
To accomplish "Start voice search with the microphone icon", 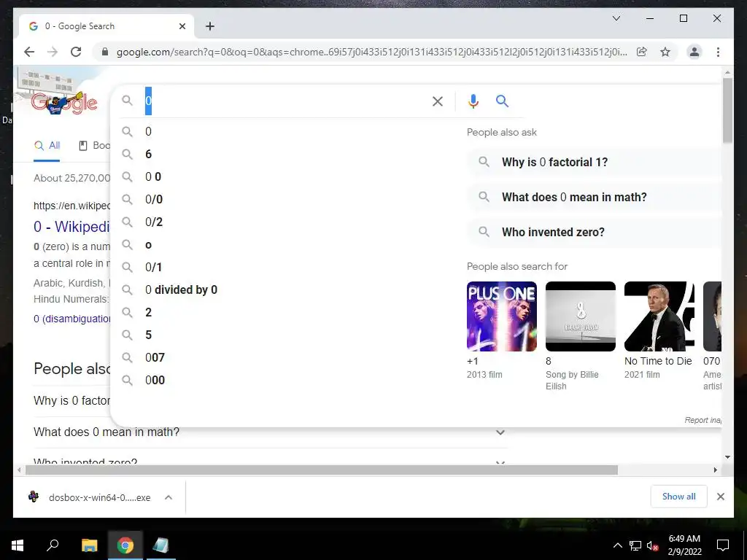I will point(473,101).
